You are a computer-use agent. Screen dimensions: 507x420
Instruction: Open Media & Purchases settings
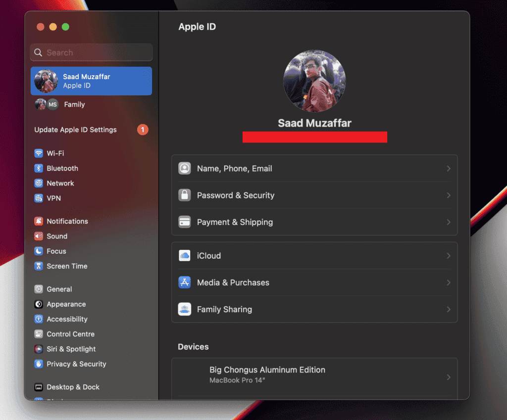233,282
